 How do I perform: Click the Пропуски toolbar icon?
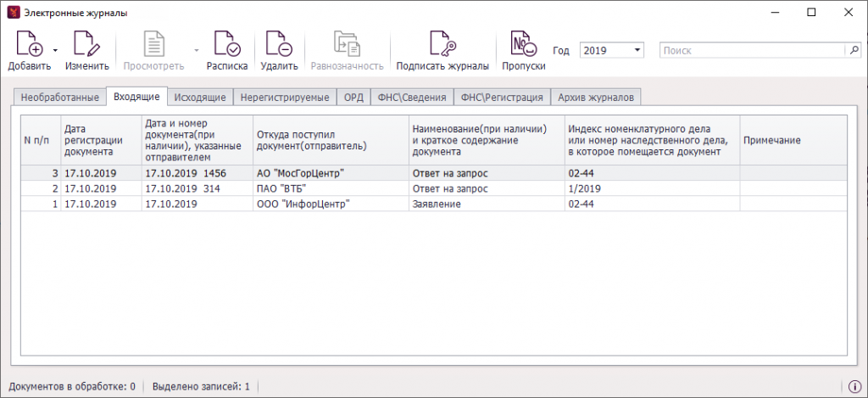(x=524, y=44)
